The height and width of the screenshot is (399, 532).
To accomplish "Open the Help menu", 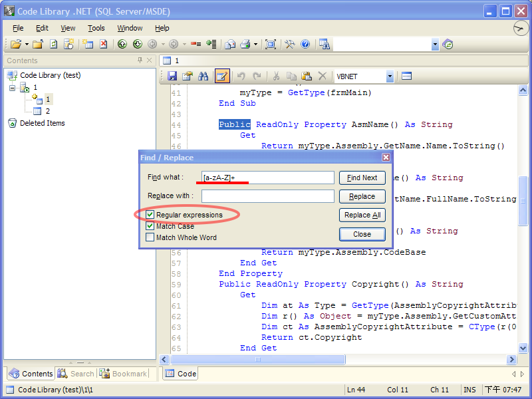I will pos(162,28).
